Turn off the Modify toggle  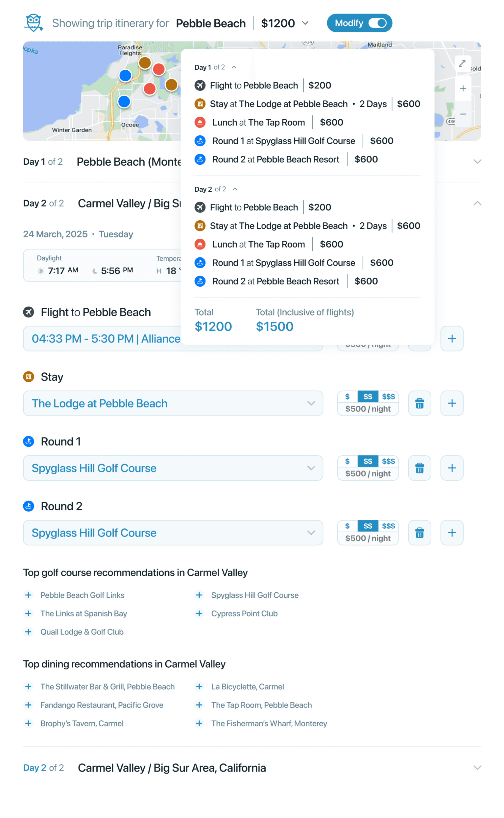(x=377, y=23)
